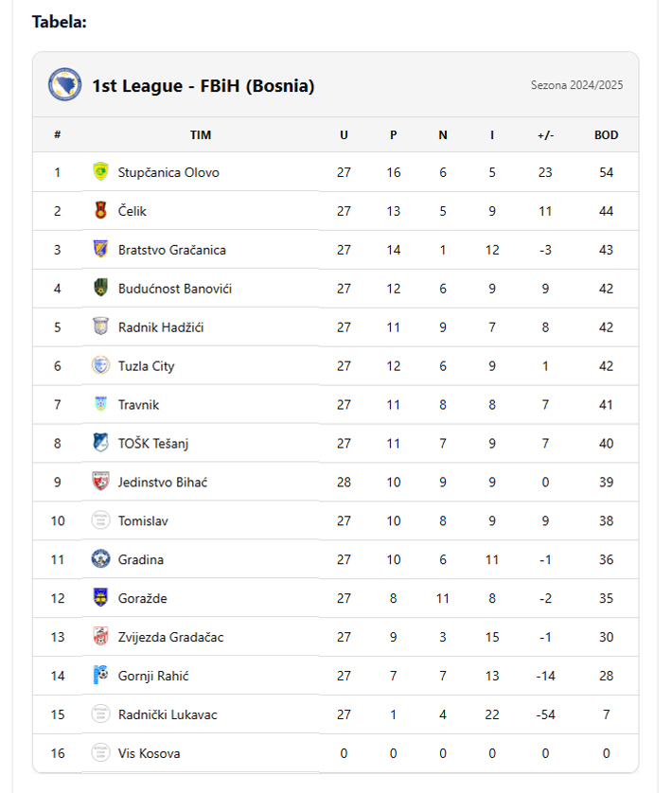Viewport: 672px width, 793px height.
Task: Click Jedinstvo Bihać club crest
Action: tap(100, 482)
